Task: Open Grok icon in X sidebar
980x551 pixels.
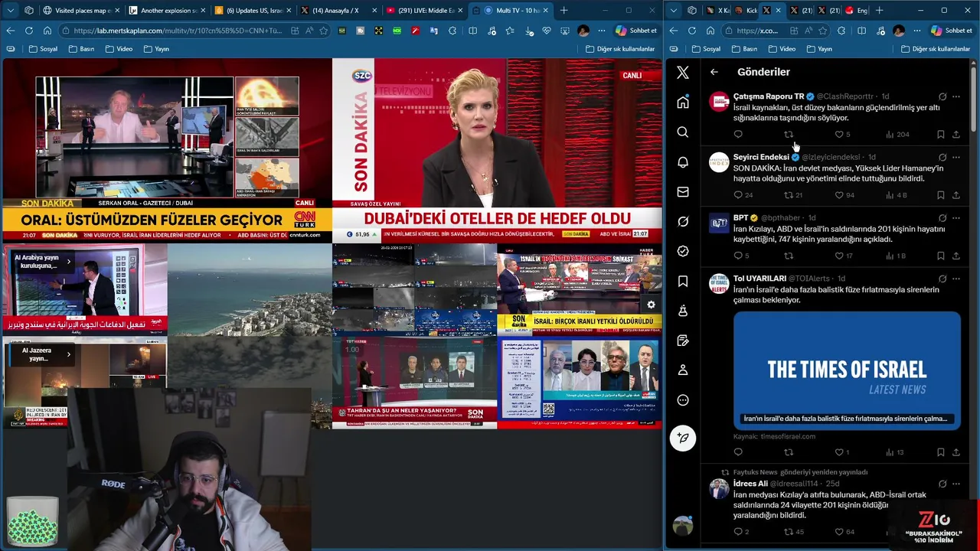Action: 683,222
